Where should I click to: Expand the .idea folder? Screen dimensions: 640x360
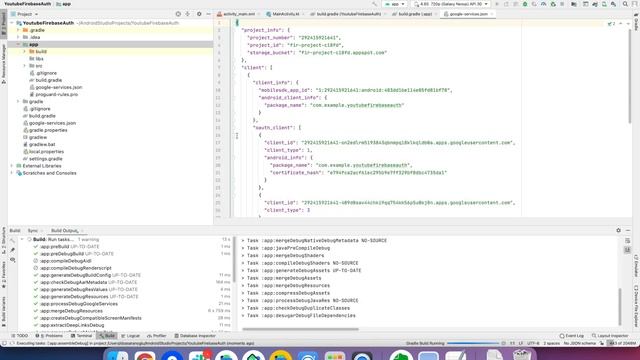18,37
